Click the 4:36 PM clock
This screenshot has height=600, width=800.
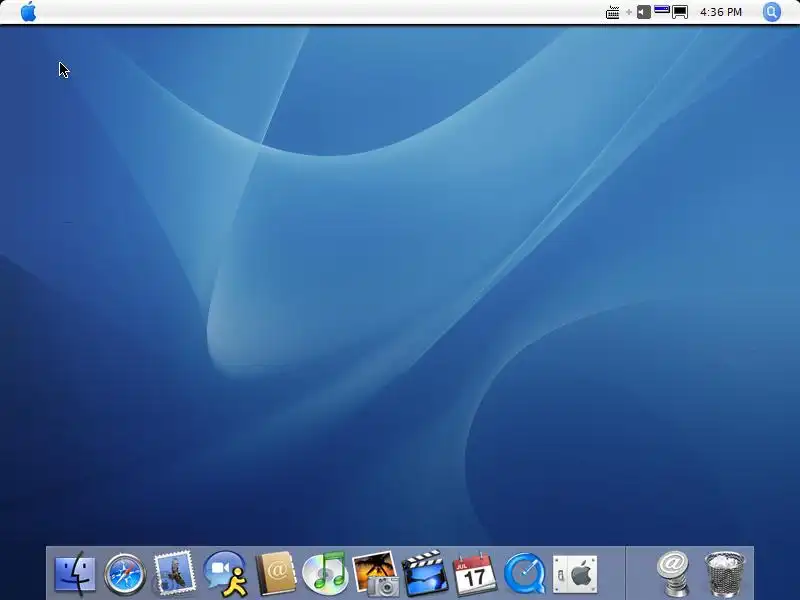(x=721, y=12)
